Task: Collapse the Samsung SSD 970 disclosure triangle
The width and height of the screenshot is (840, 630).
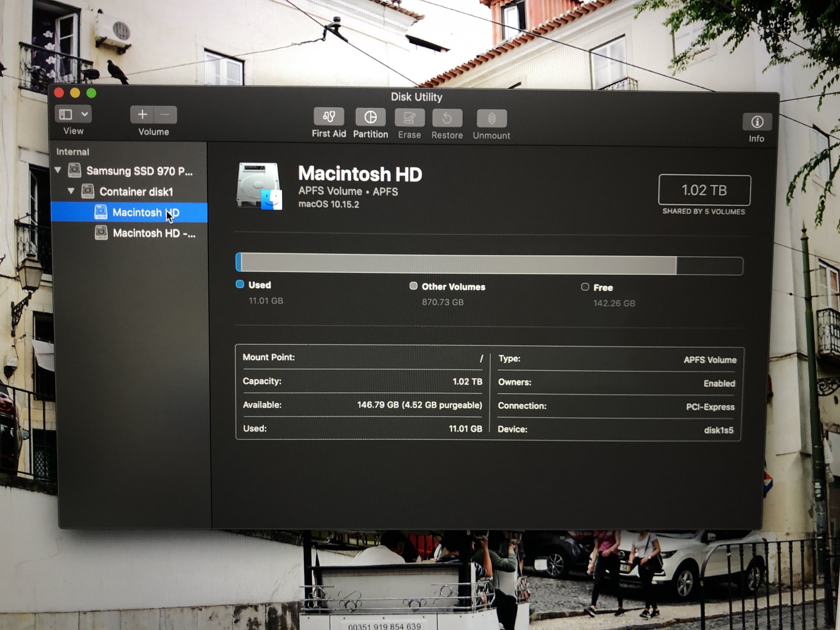Action: point(58,170)
